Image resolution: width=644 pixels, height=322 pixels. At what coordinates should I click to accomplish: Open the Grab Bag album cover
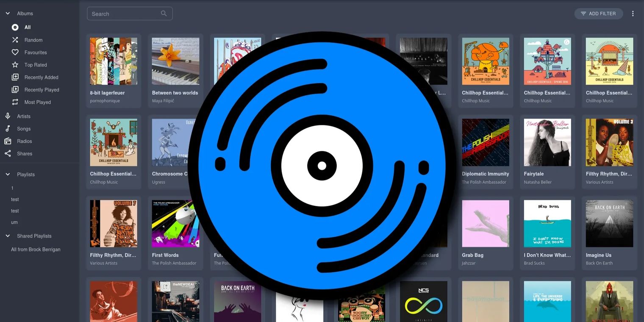[x=486, y=224]
